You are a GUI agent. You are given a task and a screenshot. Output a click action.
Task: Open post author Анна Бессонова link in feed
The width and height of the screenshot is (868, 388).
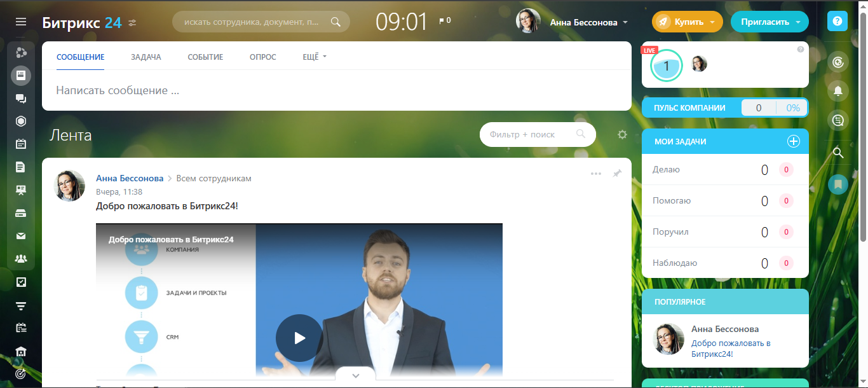[x=130, y=178]
